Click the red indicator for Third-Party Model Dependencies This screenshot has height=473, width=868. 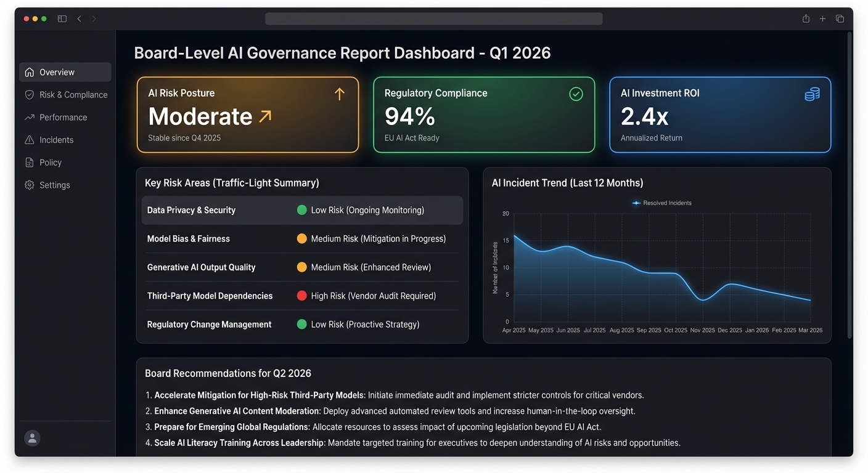click(x=301, y=296)
